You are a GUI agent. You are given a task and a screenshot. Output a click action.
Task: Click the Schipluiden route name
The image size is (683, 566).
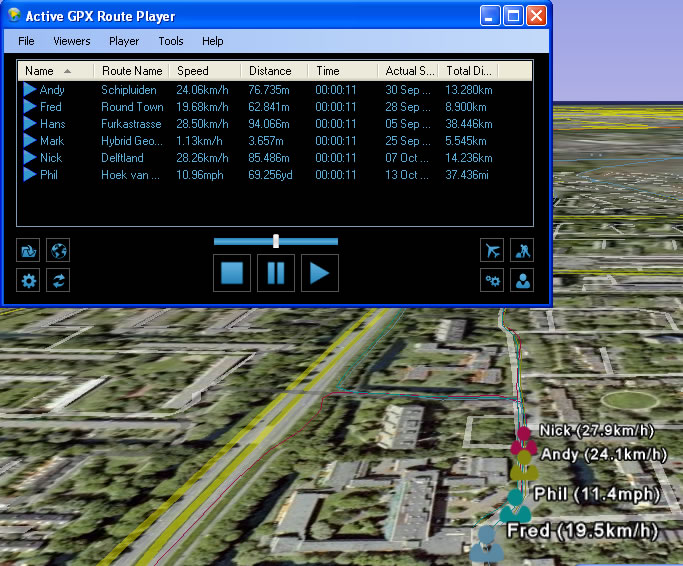click(x=128, y=90)
